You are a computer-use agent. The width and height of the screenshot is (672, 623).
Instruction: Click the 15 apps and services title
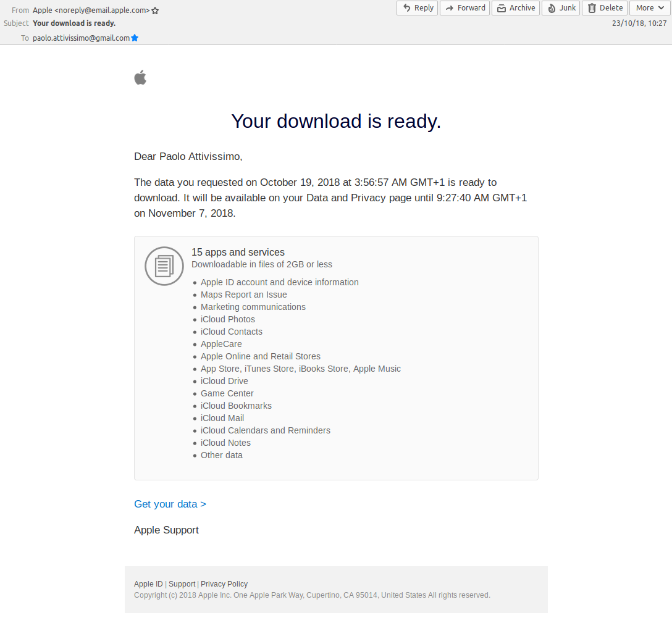238,253
